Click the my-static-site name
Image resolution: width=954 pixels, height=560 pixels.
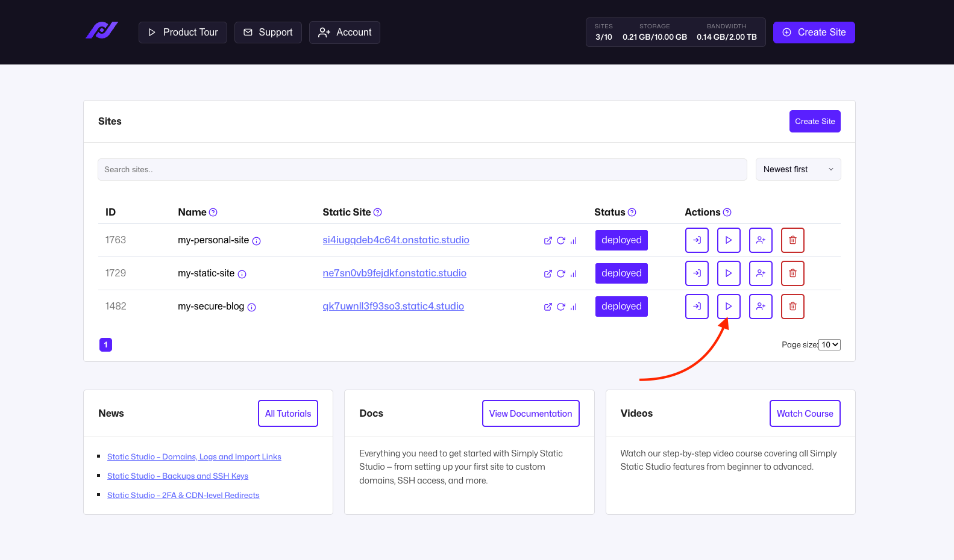[x=206, y=273]
